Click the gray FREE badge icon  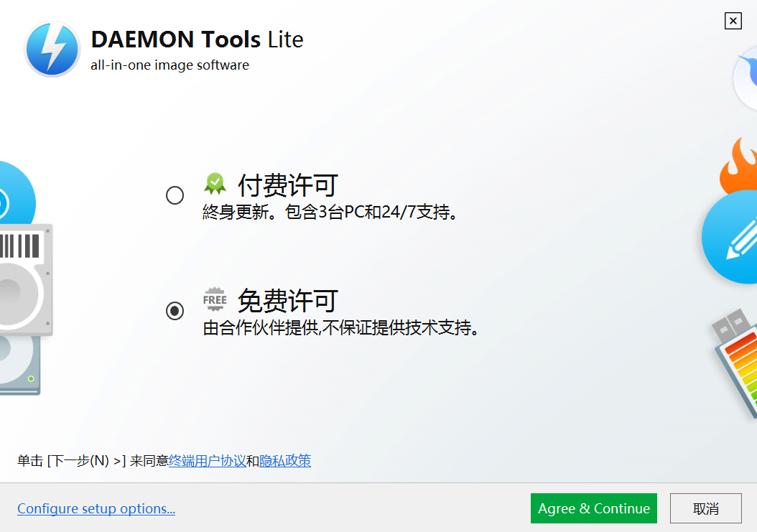click(x=215, y=299)
